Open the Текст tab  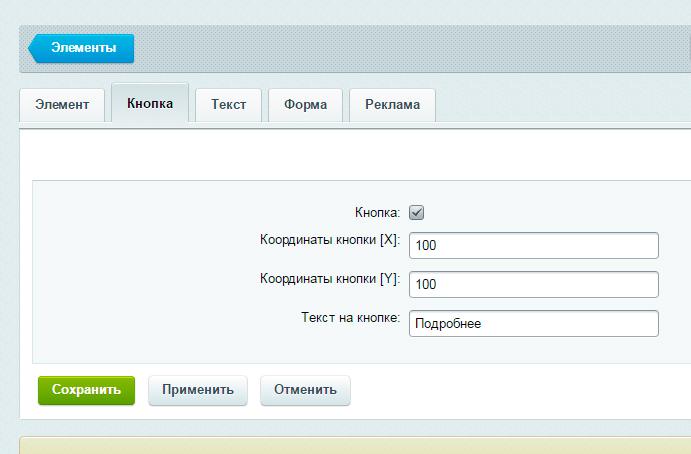228,105
